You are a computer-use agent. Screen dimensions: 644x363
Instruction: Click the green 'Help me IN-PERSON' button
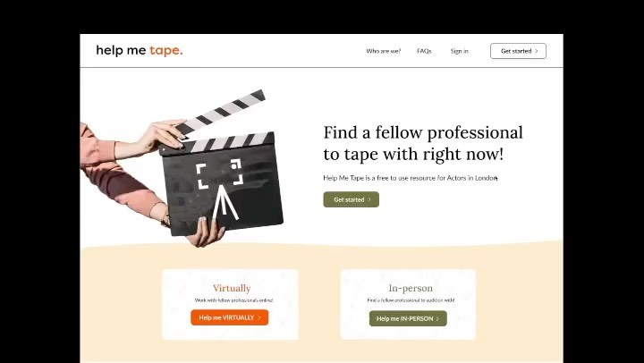click(408, 318)
